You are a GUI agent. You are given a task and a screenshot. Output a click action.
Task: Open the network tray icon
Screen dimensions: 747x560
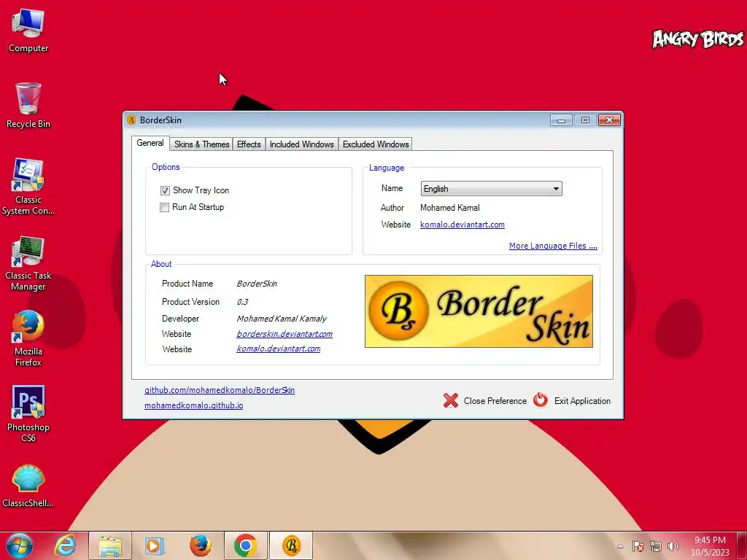coord(656,546)
